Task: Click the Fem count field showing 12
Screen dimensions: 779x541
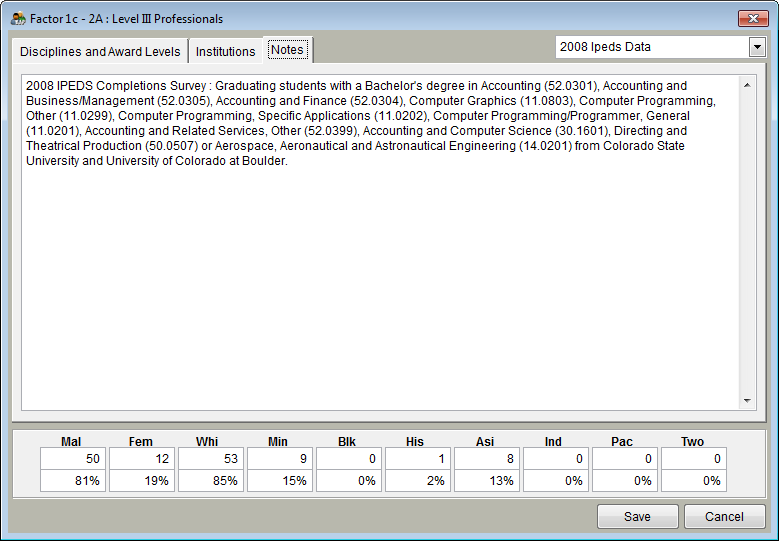Action: point(142,459)
